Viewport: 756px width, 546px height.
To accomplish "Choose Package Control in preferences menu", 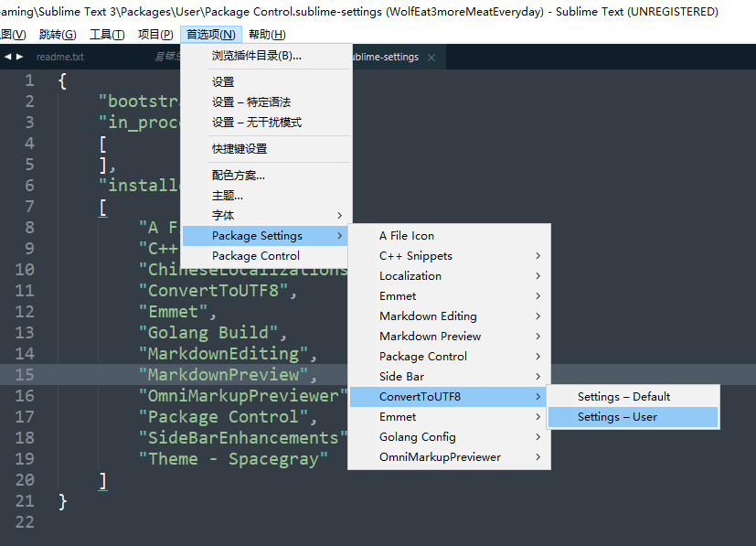I will point(265,256).
